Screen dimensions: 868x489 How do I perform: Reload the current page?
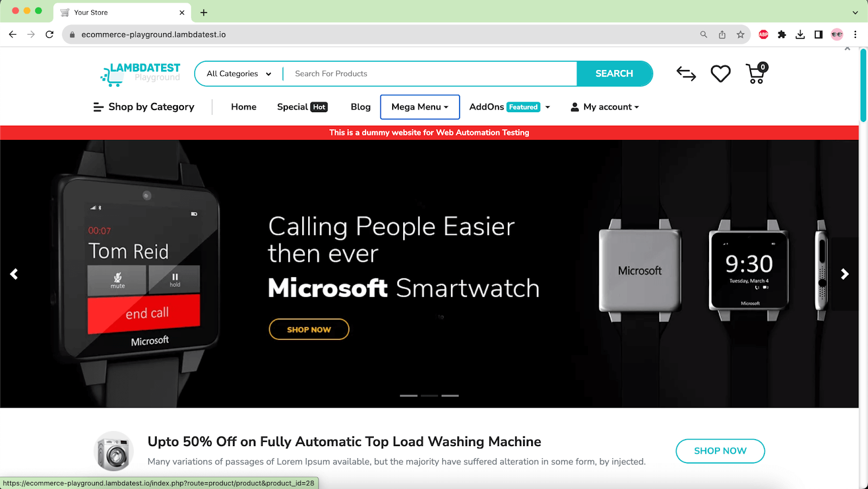coord(49,34)
